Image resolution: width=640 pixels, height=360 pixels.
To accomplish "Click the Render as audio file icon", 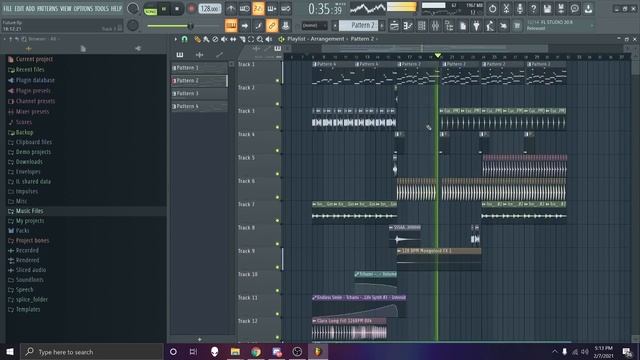I will point(561,9).
